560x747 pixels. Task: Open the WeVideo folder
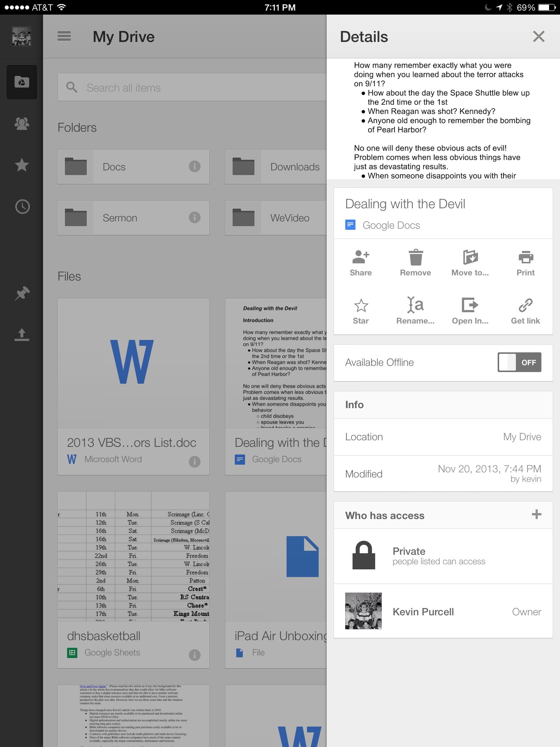click(276, 218)
